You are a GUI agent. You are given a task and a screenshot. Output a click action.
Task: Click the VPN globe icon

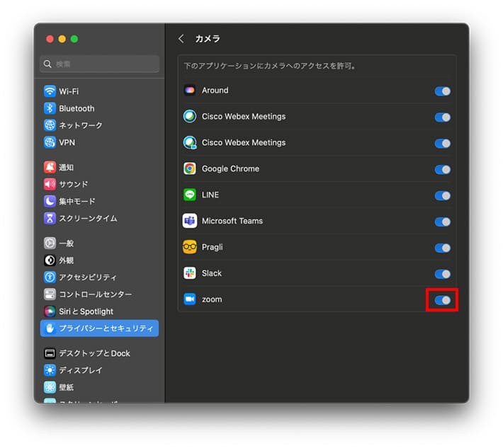[50, 142]
